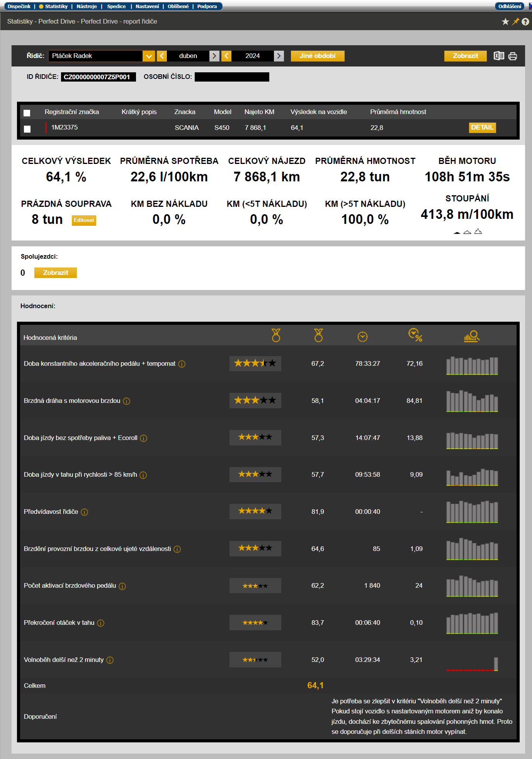
Task: Click info icon beside Předvídavost řidiče
Action: pos(85,512)
